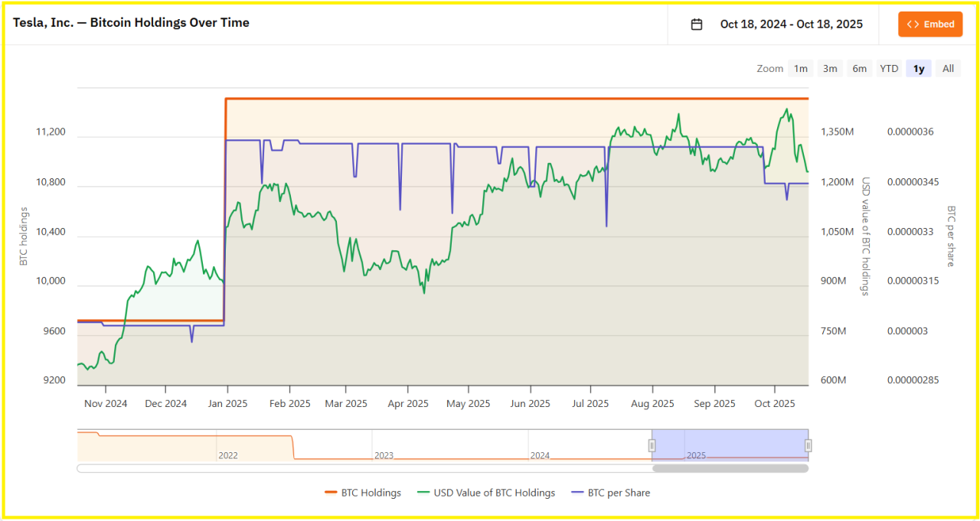
Task: Choose the YTD zoom option
Action: tap(889, 69)
